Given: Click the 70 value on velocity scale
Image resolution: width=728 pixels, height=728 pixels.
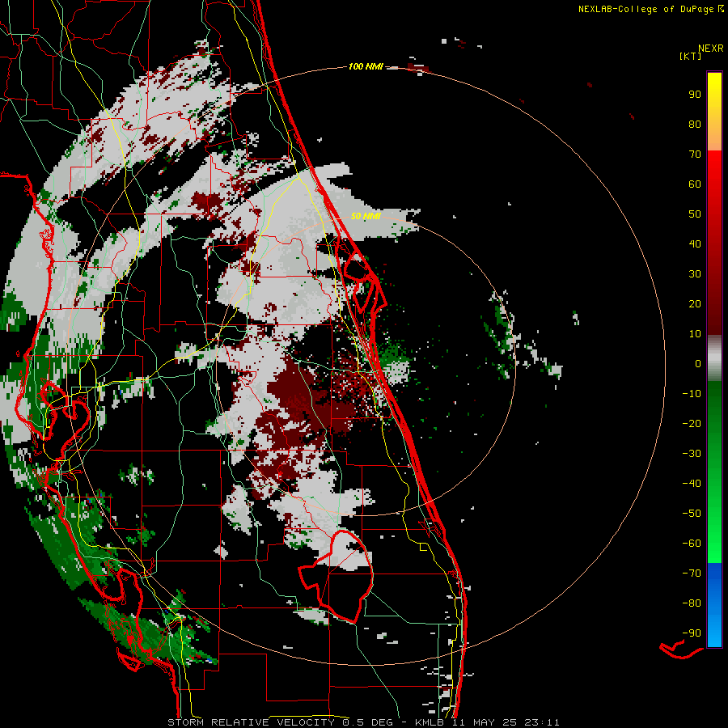Looking at the screenshot, I should pos(695,154).
